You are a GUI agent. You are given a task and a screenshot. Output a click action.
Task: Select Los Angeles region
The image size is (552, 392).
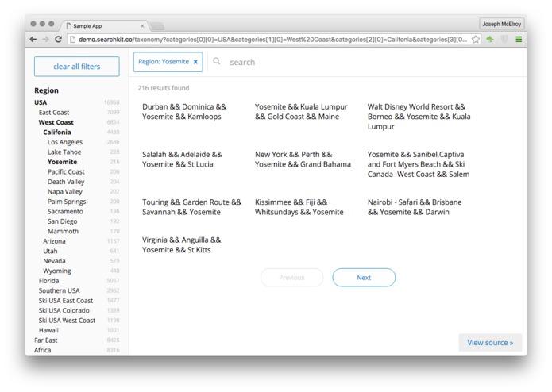[65, 142]
